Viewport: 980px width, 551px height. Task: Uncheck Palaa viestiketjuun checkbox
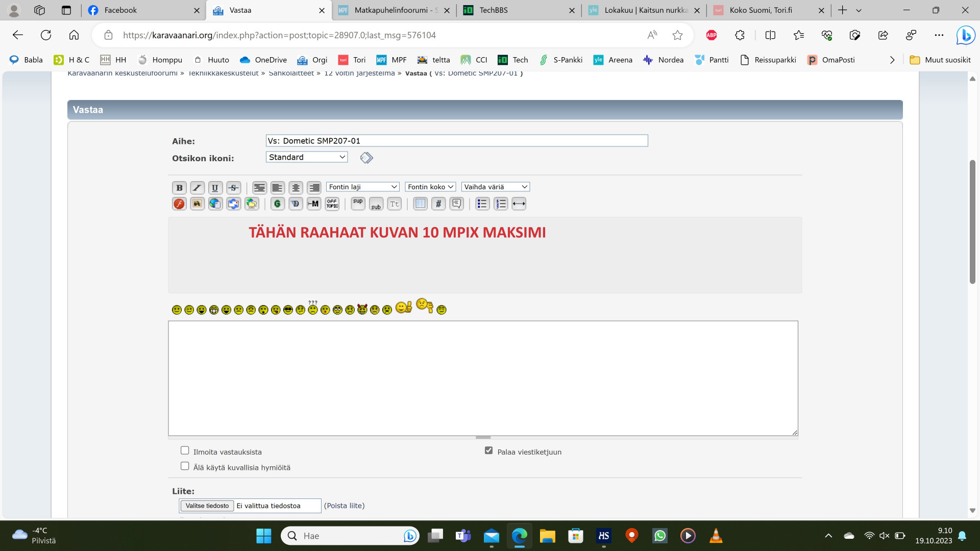[x=488, y=450]
